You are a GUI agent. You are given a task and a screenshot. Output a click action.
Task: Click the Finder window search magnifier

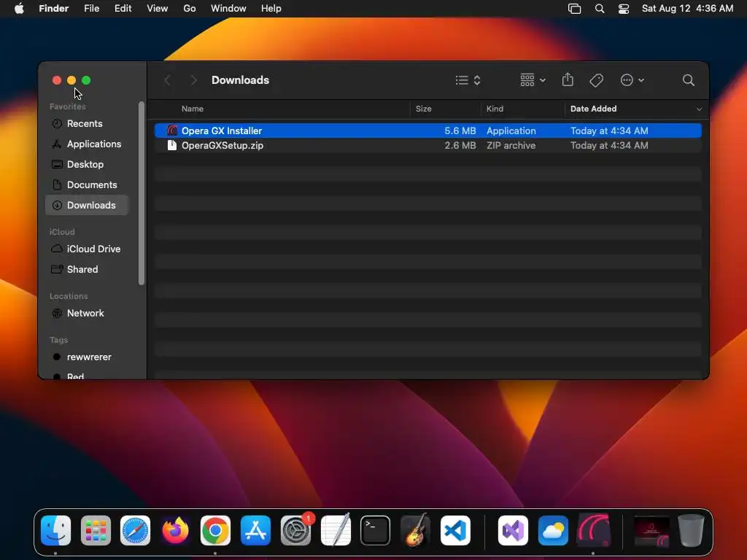click(688, 80)
